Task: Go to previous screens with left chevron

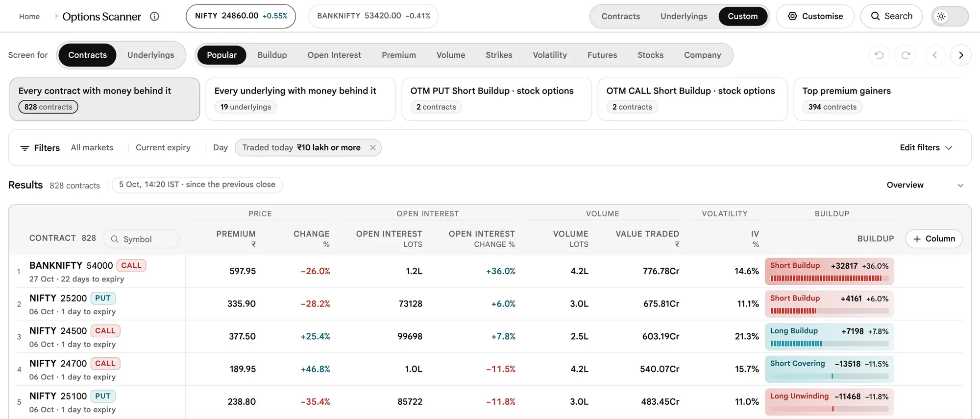Action: point(935,55)
